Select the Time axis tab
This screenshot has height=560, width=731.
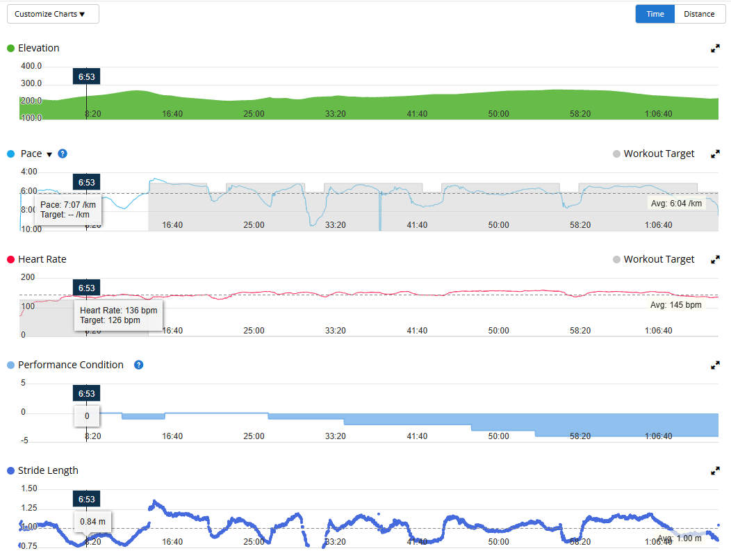[x=655, y=14]
